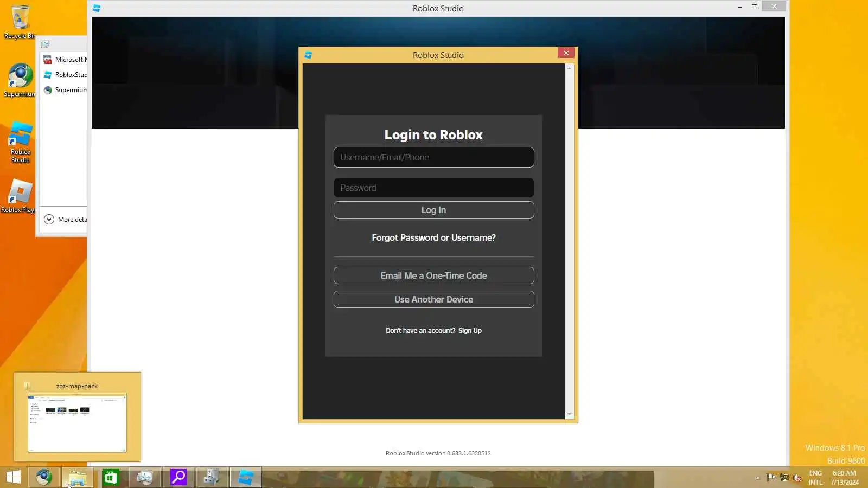868x488 pixels.
Task: Minimize the main Roblox Studio window
Action: [x=739, y=7]
